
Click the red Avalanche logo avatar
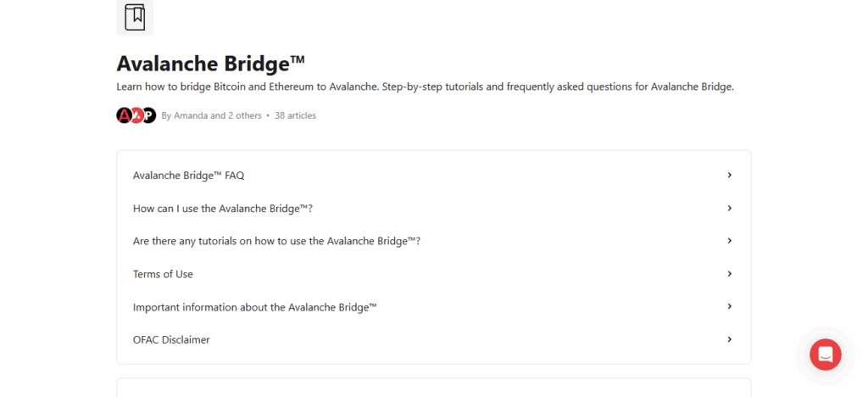(136, 115)
